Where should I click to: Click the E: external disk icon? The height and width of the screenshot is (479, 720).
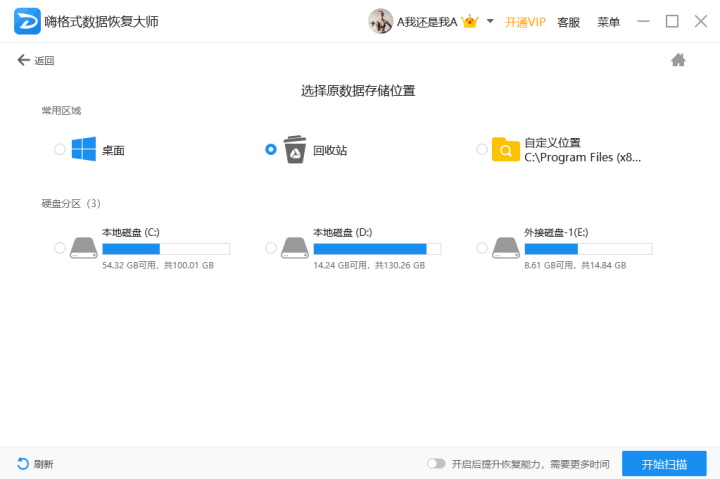506,248
